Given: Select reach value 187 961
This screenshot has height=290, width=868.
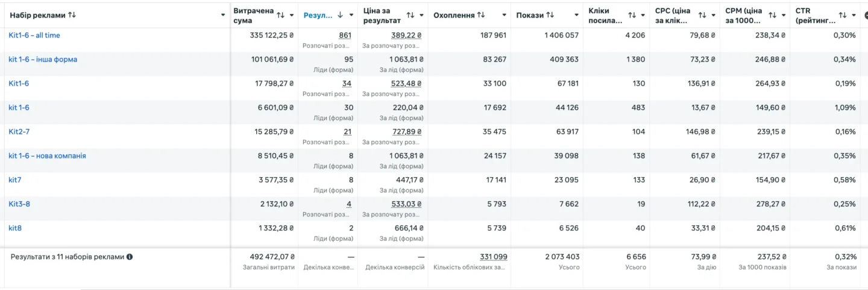Looking at the screenshot, I should (493, 36).
